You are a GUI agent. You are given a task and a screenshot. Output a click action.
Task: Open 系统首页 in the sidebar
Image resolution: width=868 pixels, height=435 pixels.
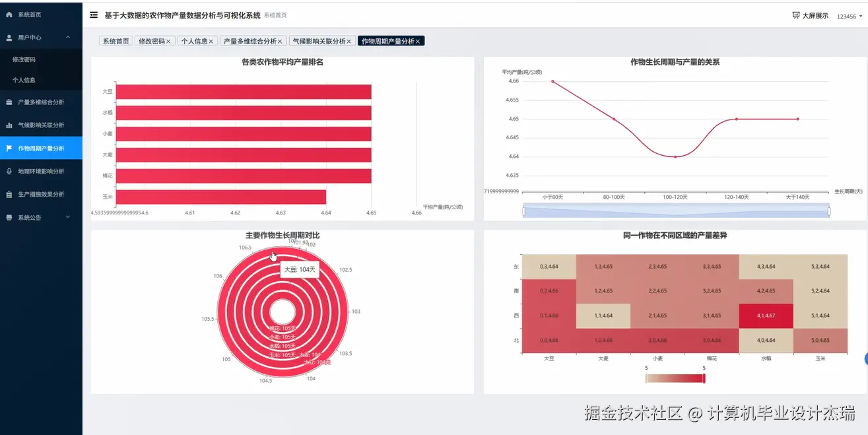point(41,15)
